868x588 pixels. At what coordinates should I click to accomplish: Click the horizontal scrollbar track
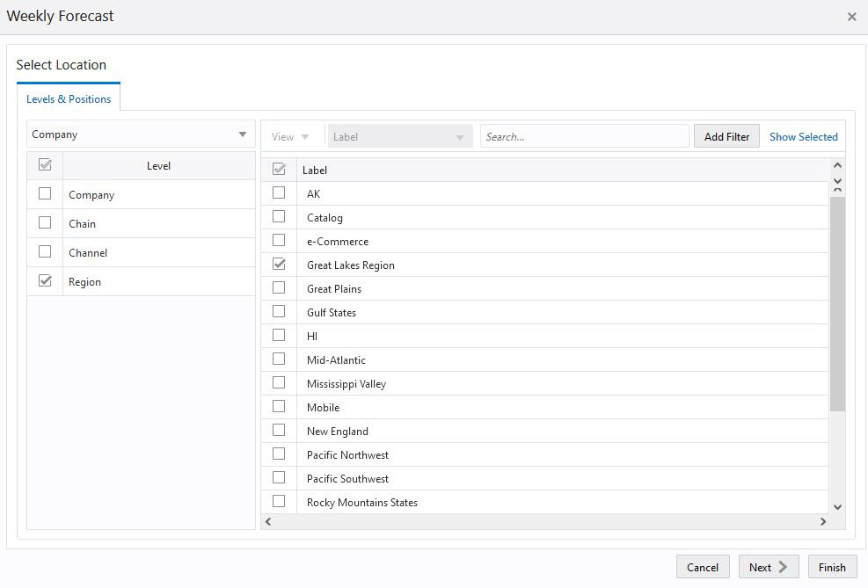(545, 521)
